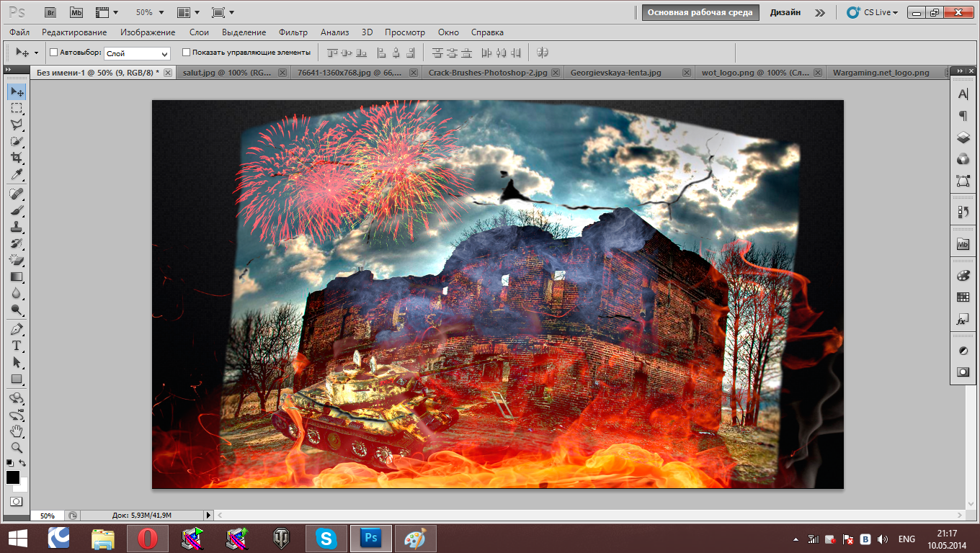Open the Фильтр menu
Viewport: 980px width, 553px height.
(x=293, y=32)
